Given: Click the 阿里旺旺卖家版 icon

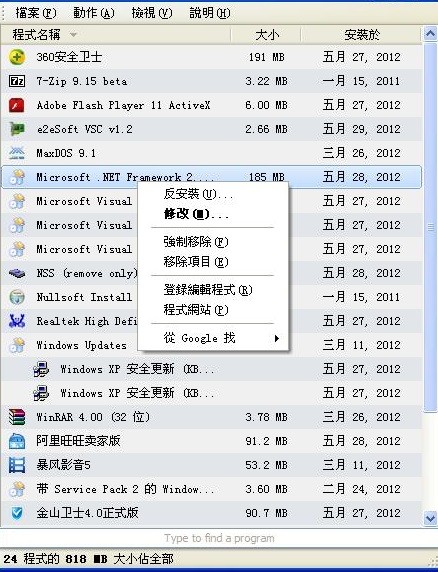Looking at the screenshot, I should (17, 441).
